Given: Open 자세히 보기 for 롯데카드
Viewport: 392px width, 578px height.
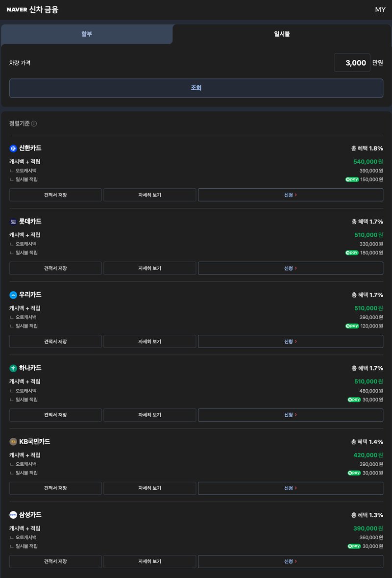Looking at the screenshot, I should coord(149,268).
